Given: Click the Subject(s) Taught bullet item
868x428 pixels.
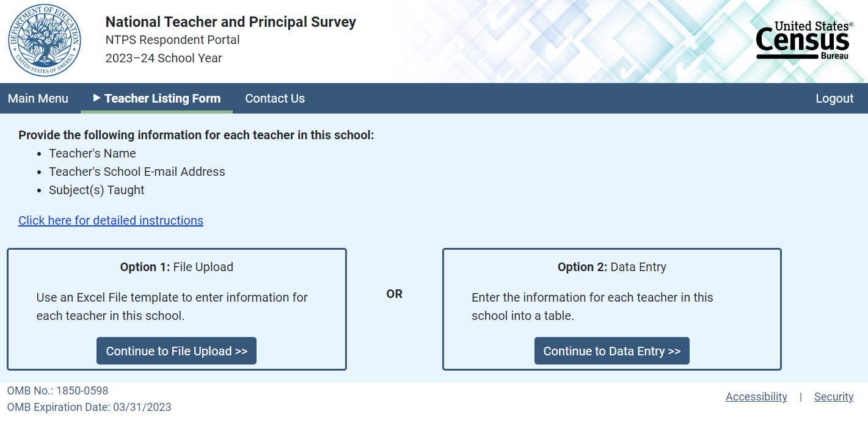Looking at the screenshot, I should coord(97,190).
